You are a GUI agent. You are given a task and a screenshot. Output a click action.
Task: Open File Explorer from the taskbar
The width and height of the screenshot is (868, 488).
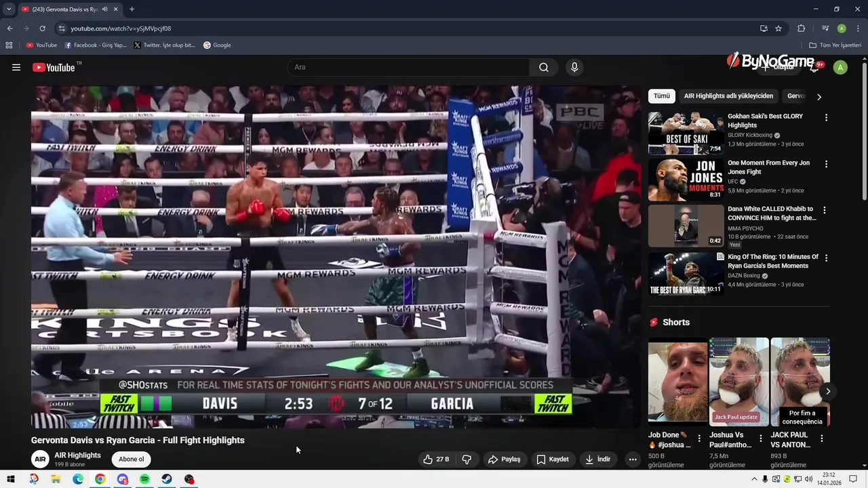click(x=56, y=479)
